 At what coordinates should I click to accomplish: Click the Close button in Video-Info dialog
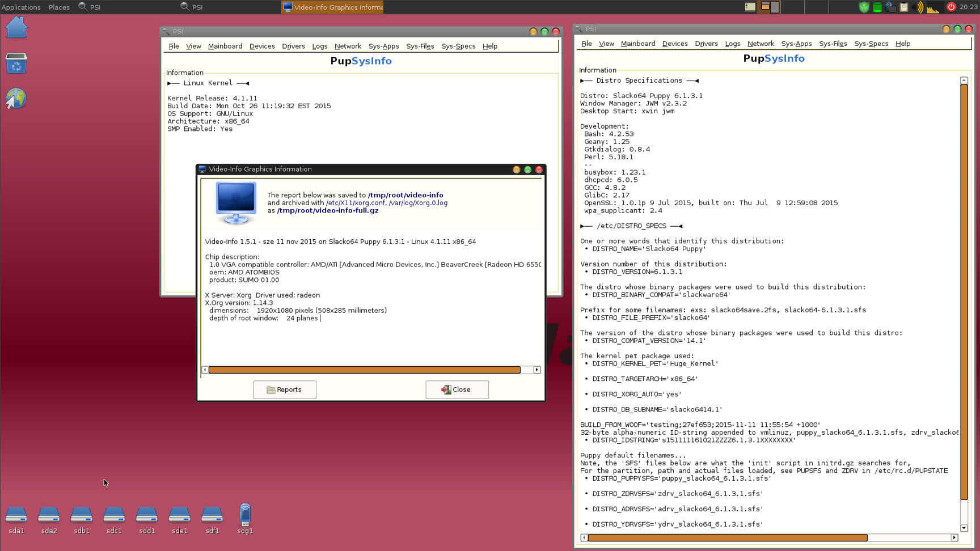[x=457, y=389]
